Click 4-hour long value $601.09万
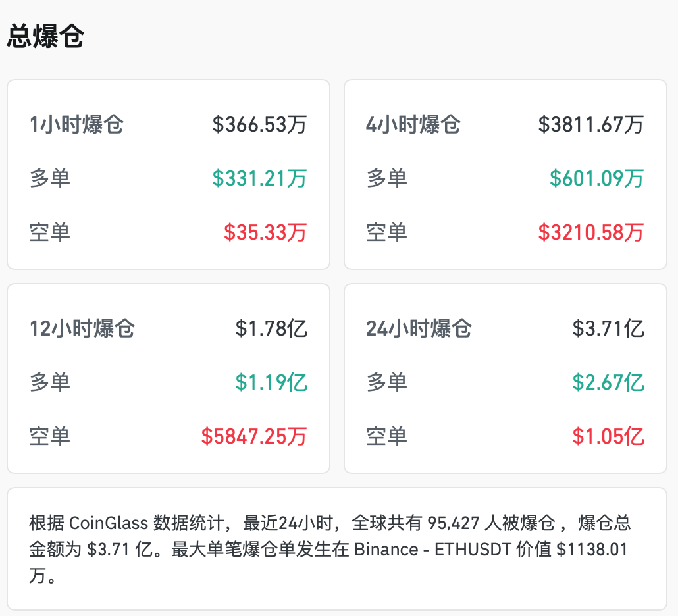The width and height of the screenshot is (678, 616). click(x=597, y=178)
